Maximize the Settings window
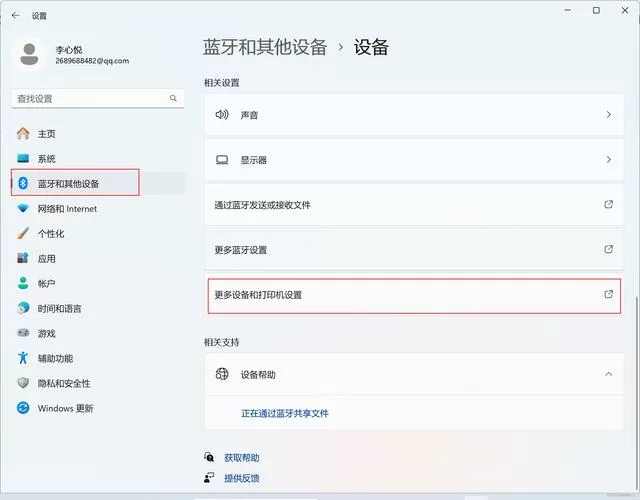Viewport: 640px width, 500px height. 596,10
